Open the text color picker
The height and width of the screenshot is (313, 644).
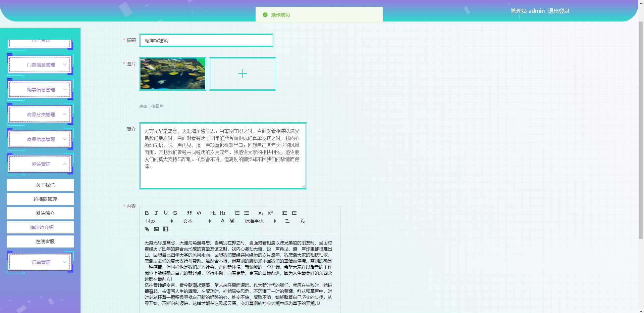tap(222, 221)
